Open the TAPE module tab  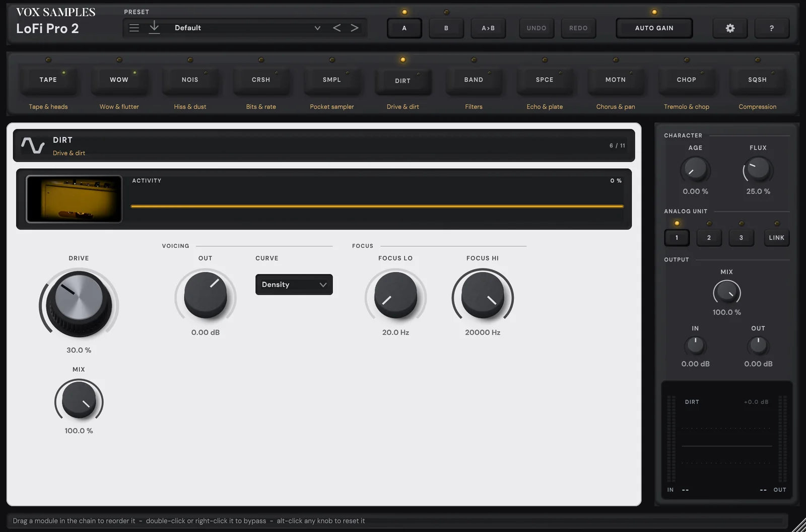[48, 81]
